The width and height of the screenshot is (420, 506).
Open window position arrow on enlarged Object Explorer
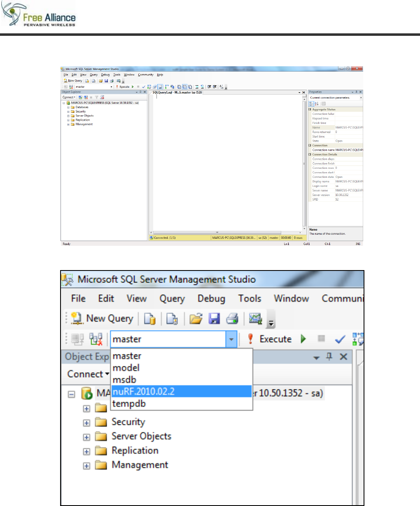(316, 358)
